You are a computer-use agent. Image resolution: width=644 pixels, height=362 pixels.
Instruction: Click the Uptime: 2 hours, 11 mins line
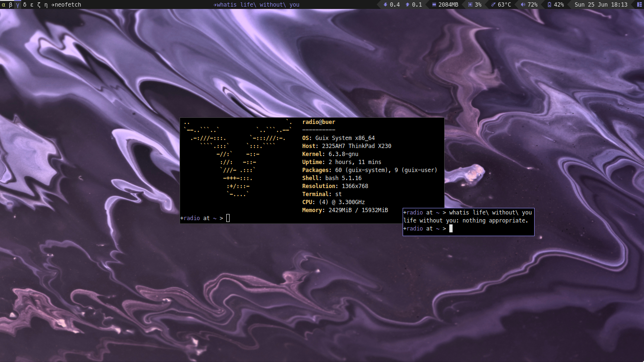[x=342, y=162]
